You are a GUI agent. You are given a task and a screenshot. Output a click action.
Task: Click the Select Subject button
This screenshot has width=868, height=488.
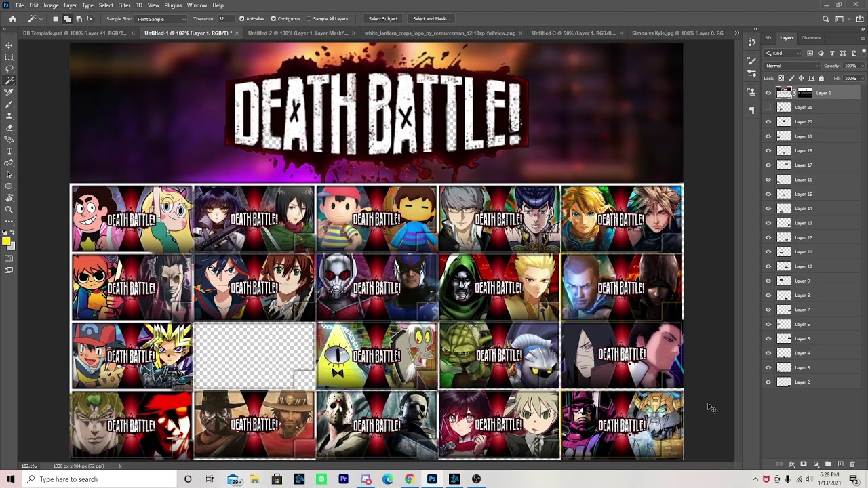pyautogui.click(x=383, y=19)
